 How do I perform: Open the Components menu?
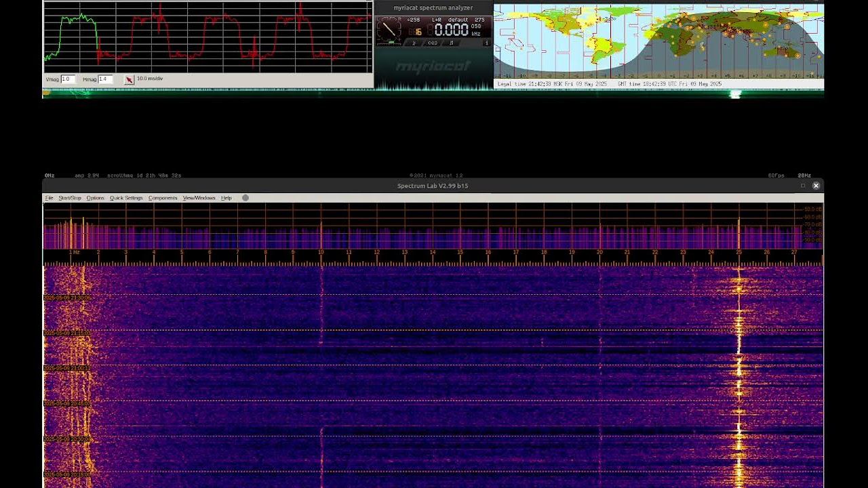(x=163, y=198)
